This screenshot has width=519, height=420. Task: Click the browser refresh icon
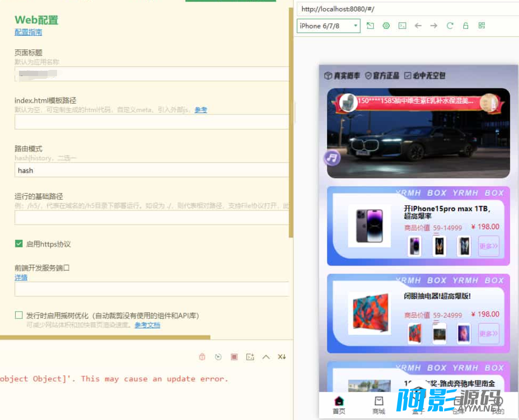point(450,26)
